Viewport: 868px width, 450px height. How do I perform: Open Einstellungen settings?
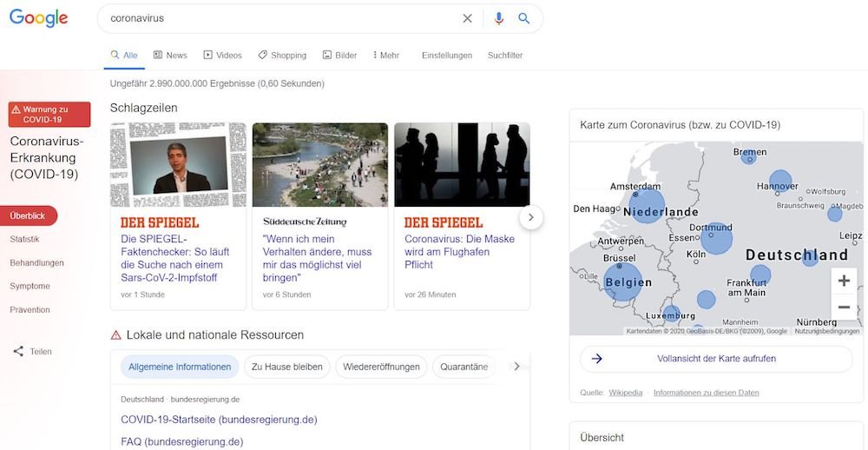tap(447, 56)
